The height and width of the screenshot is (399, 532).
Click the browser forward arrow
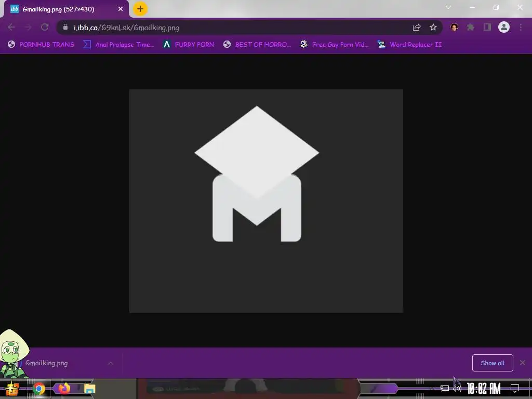28,27
